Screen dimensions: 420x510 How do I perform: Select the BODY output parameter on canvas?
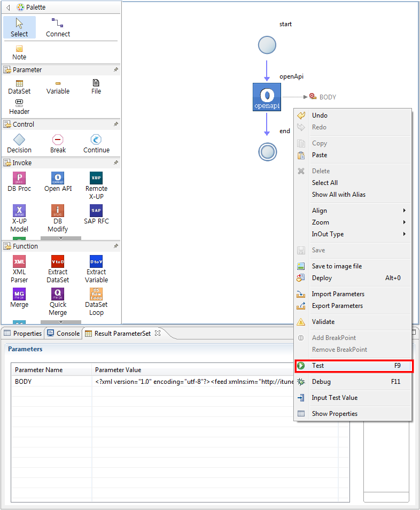click(x=323, y=97)
